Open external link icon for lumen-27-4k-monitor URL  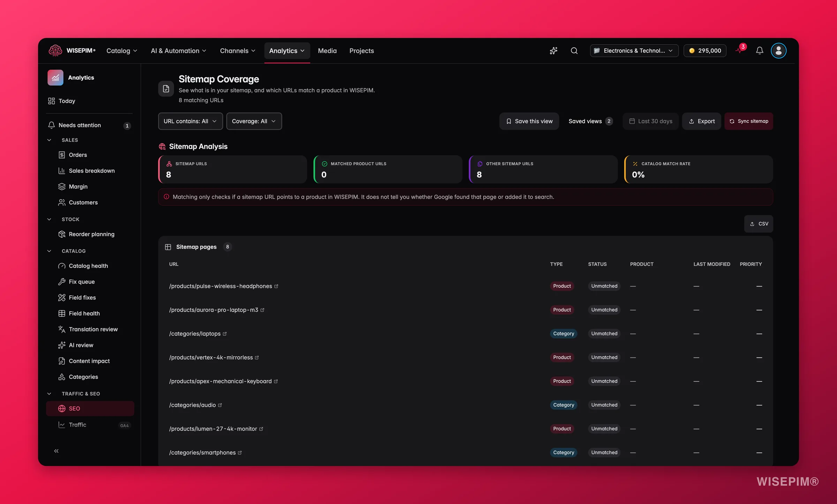pos(261,429)
